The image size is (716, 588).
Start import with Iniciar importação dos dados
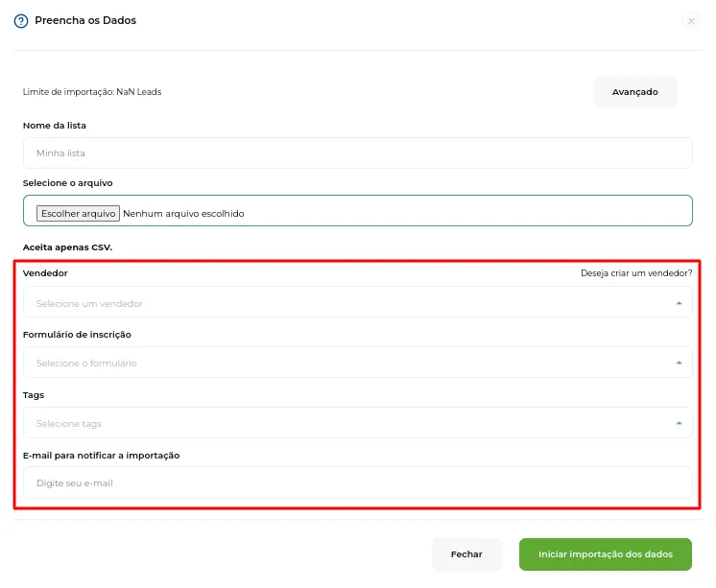tap(606, 554)
